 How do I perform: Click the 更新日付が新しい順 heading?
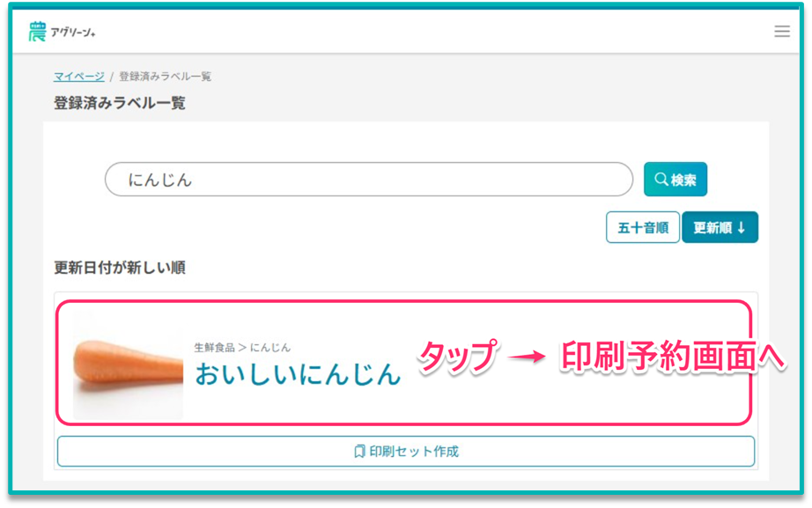(x=120, y=268)
